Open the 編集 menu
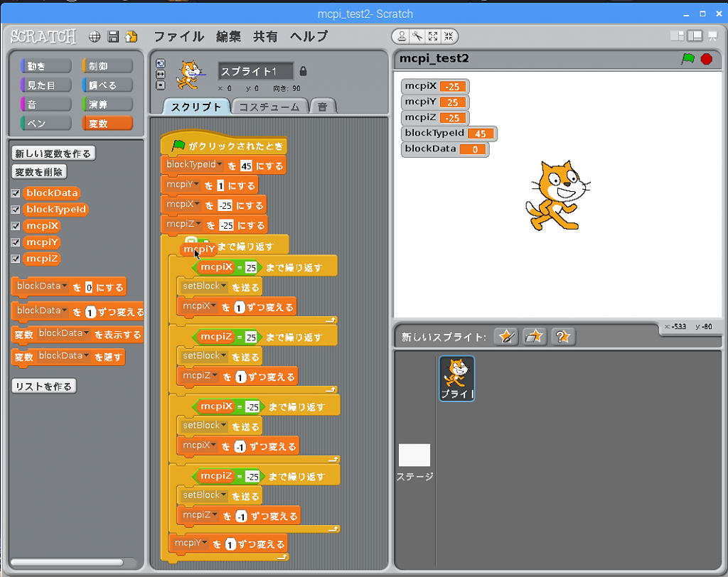 click(228, 37)
